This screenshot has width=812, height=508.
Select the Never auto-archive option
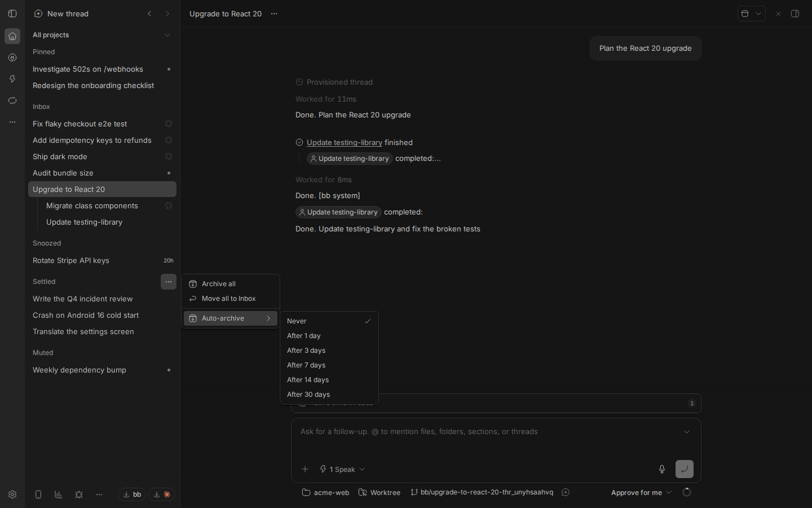click(x=329, y=321)
